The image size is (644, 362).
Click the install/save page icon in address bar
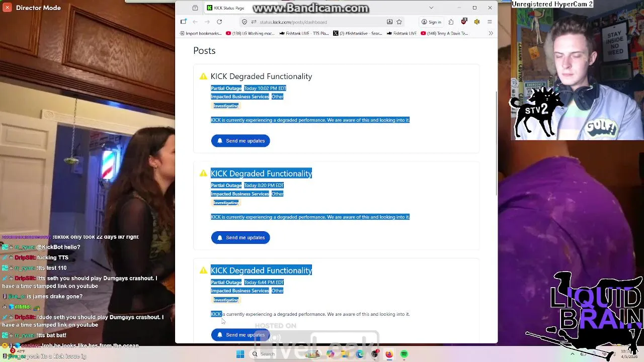[x=389, y=22]
